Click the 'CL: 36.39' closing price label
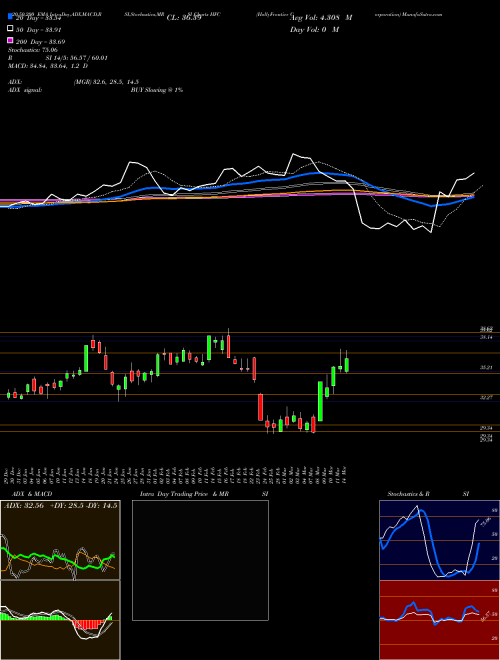This screenshot has width=500, height=660. coord(184,18)
